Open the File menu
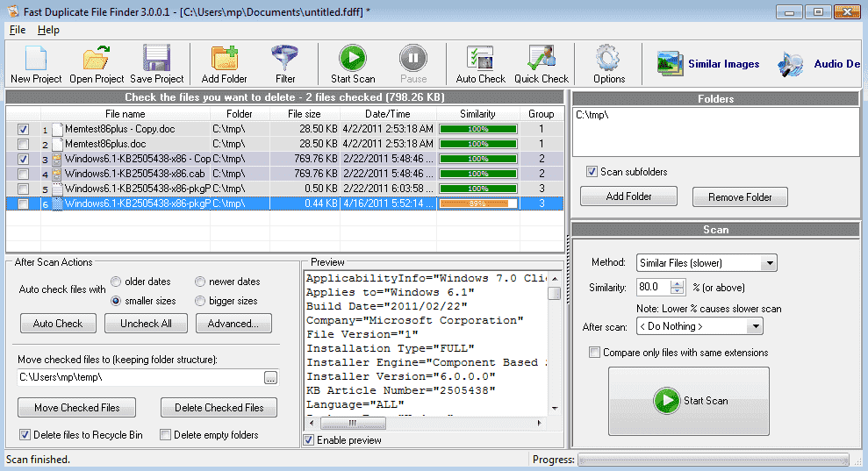The width and height of the screenshot is (868, 471). (18, 30)
